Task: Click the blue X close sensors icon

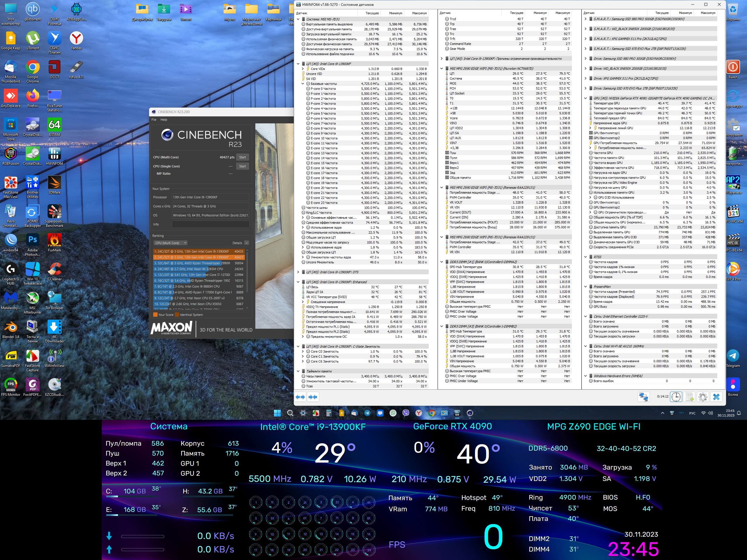Action: click(x=716, y=397)
